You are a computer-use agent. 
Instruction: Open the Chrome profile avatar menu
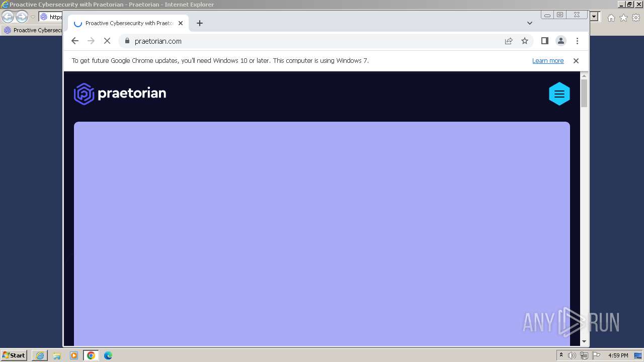click(561, 41)
